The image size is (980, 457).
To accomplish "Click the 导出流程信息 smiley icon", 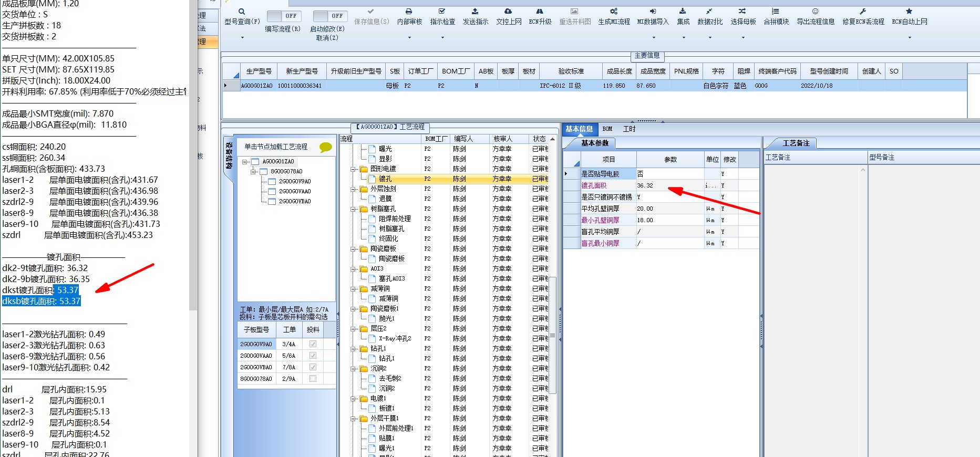I will tap(815, 11).
